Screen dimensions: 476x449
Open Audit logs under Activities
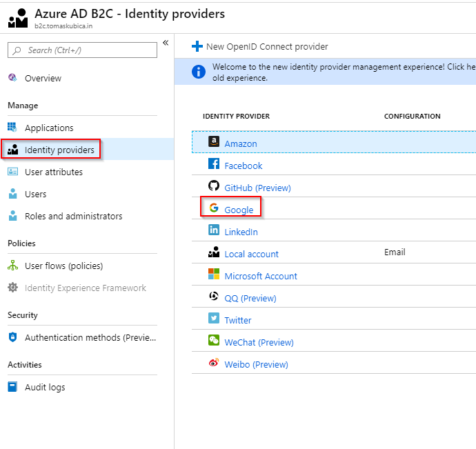[x=45, y=387]
